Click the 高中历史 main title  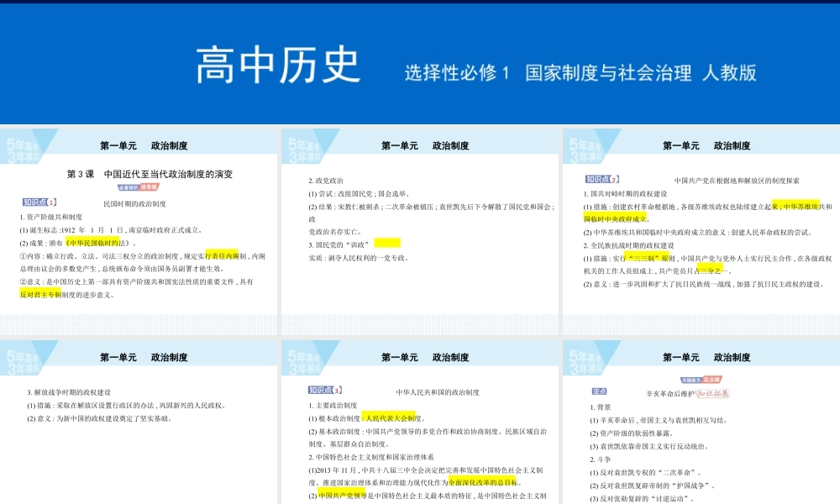click(277, 66)
